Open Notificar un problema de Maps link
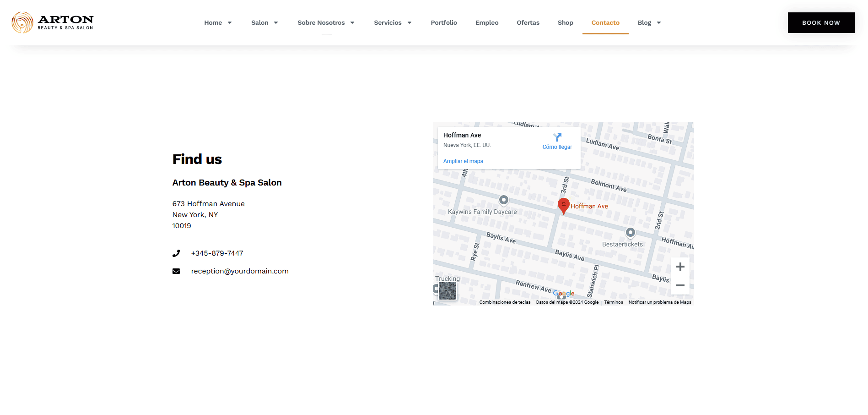Viewport: 868px width, 415px height. [x=659, y=302]
